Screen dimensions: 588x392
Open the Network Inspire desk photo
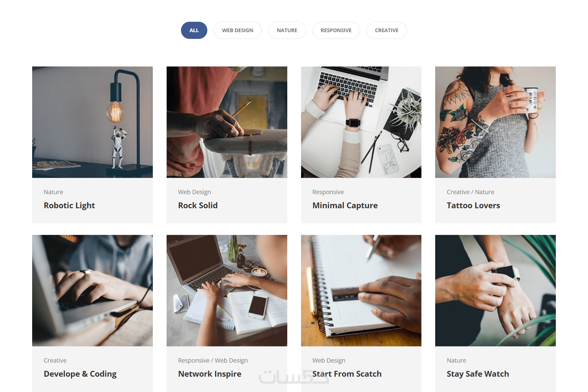[x=227, y=291]
